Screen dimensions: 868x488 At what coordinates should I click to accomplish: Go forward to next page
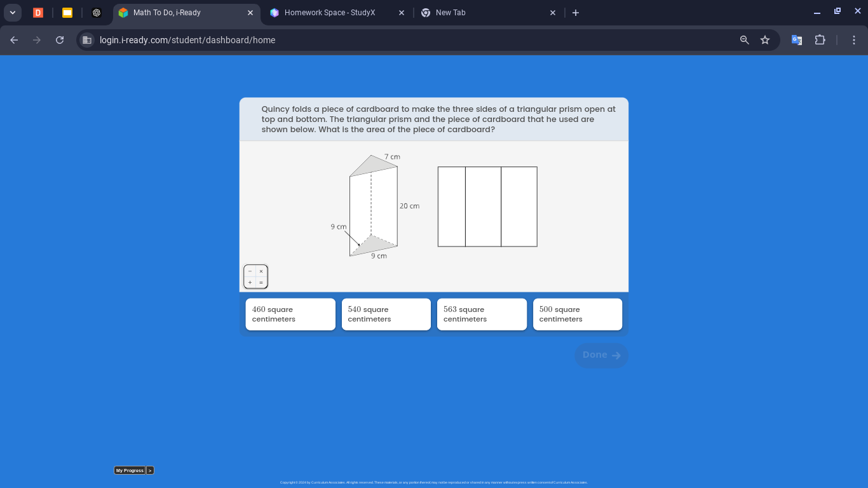(x=37, y=40)
